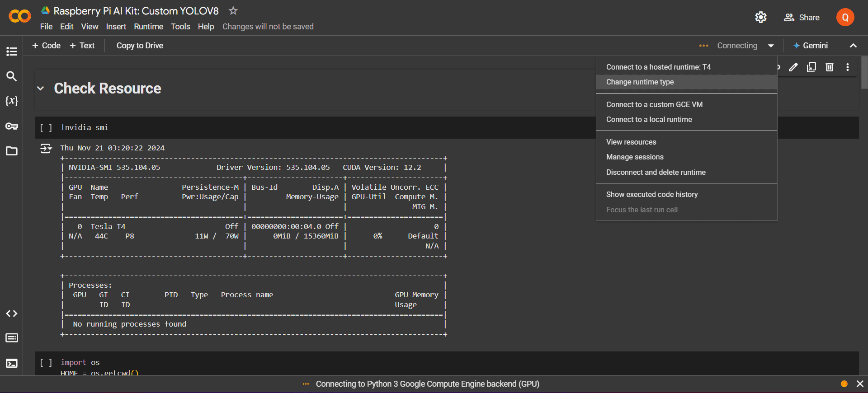Toggle the nvidia-smi output view icon
868x393 pixels.
[46, 148]
